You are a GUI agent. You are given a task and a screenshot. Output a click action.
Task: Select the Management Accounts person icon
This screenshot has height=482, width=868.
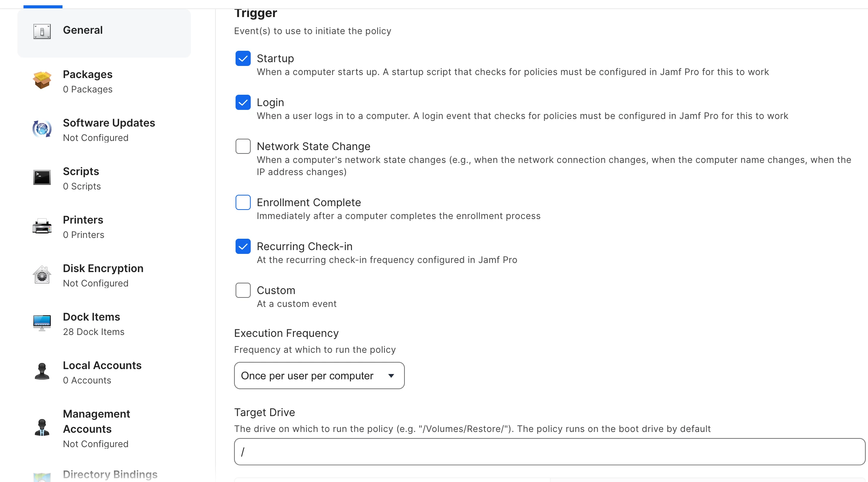[x=42, y=427]
